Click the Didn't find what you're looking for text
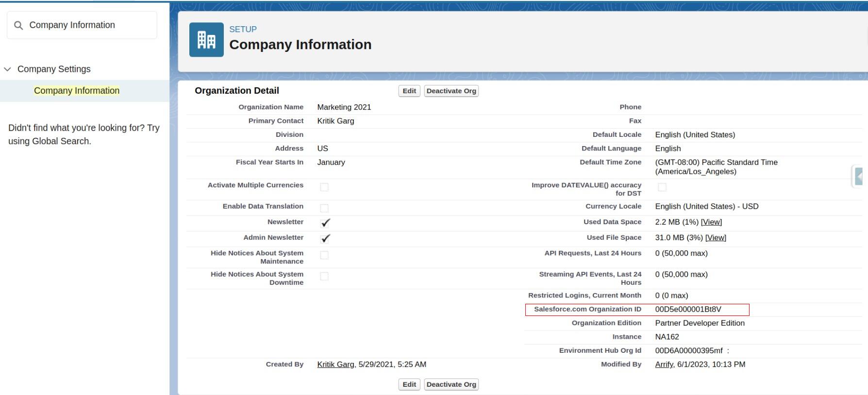The height and width of the screenshot is (395, 868). point(84,134)
